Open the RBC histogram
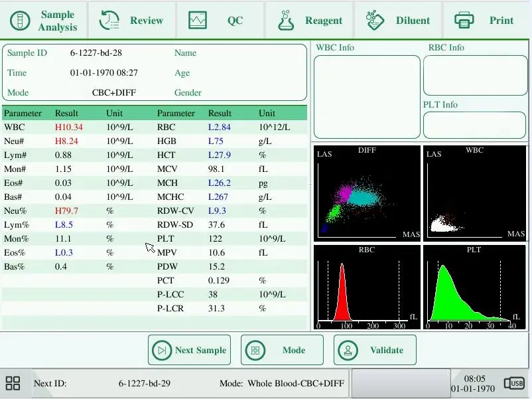Image resolution: width=532 pixels, height=399 pixels. (367, 287)
